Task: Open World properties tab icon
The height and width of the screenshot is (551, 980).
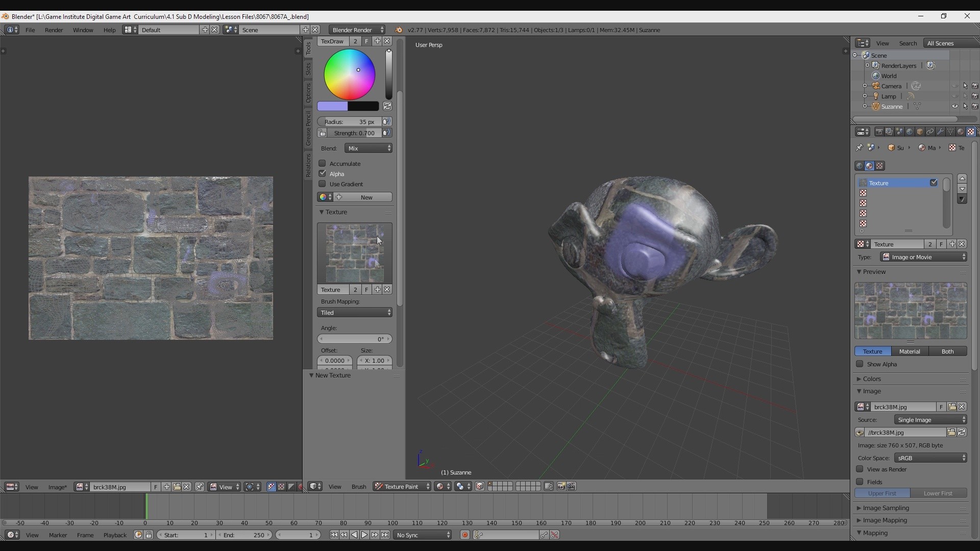Action: [910, 132]
